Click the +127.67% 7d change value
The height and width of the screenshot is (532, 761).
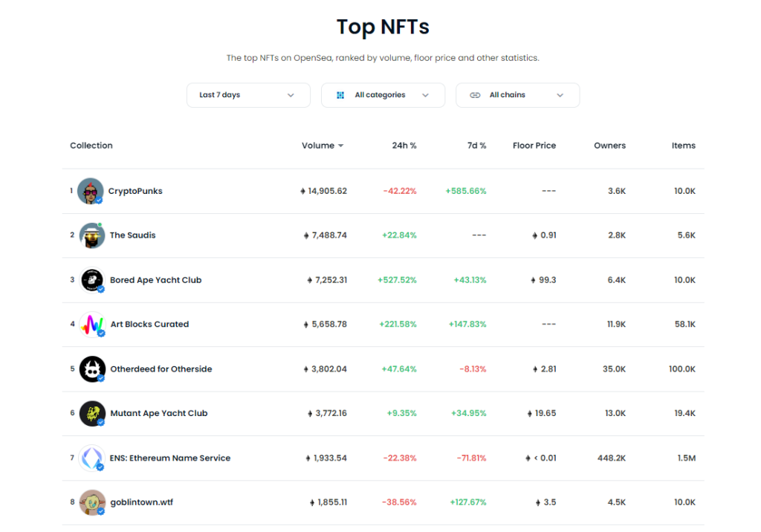468,502
